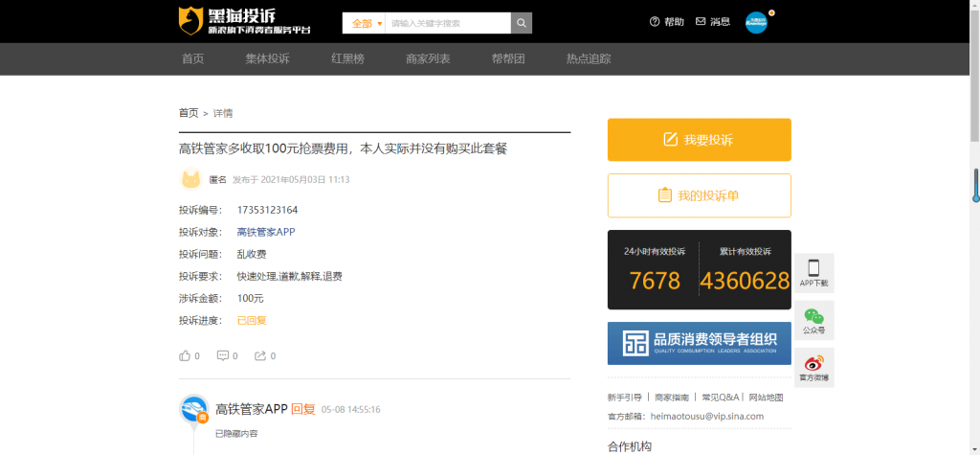The width and height of the screenshot is (980, 455).
Task: Click the comment bubble icon
Action: pyautogui.click(x=223, y=355)
